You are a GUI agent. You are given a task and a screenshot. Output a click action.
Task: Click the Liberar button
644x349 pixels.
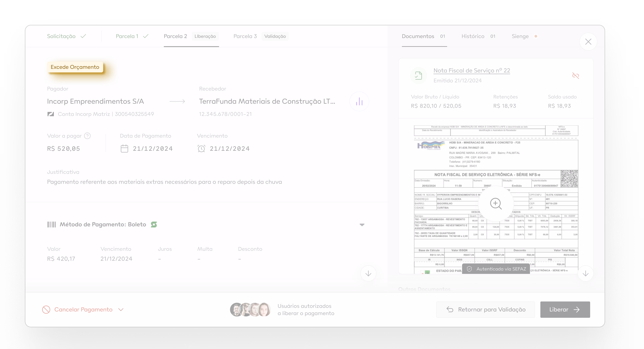565,309
